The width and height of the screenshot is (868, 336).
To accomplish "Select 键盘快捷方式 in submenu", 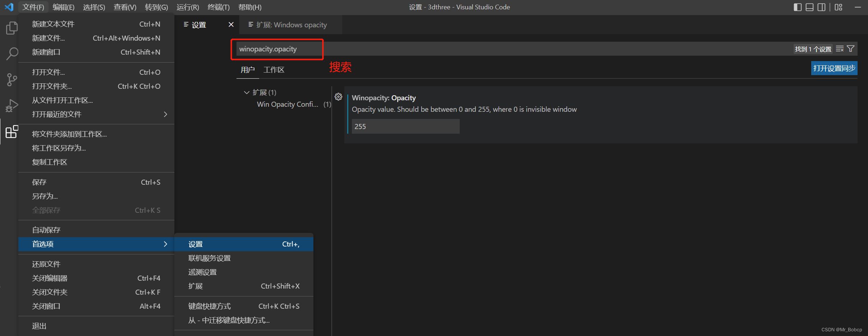I will pyautogui.click(x=244, y=306).
